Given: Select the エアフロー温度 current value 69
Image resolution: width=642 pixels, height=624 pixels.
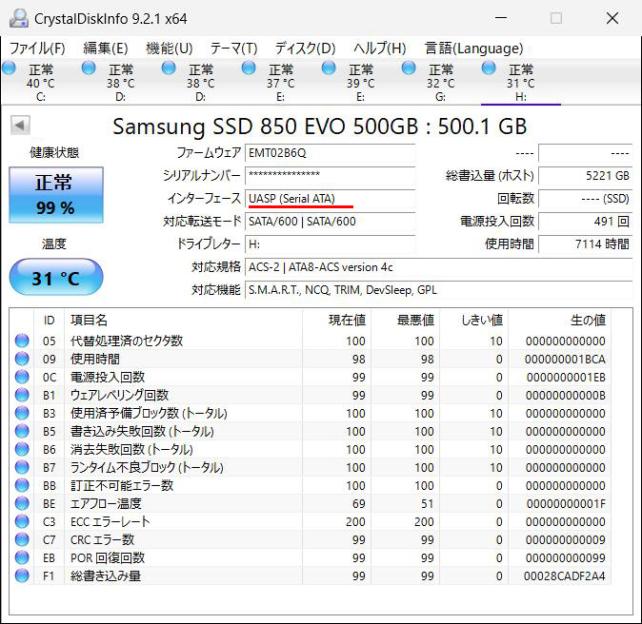Looking at the screenshot, I should [x=359, y=504].
